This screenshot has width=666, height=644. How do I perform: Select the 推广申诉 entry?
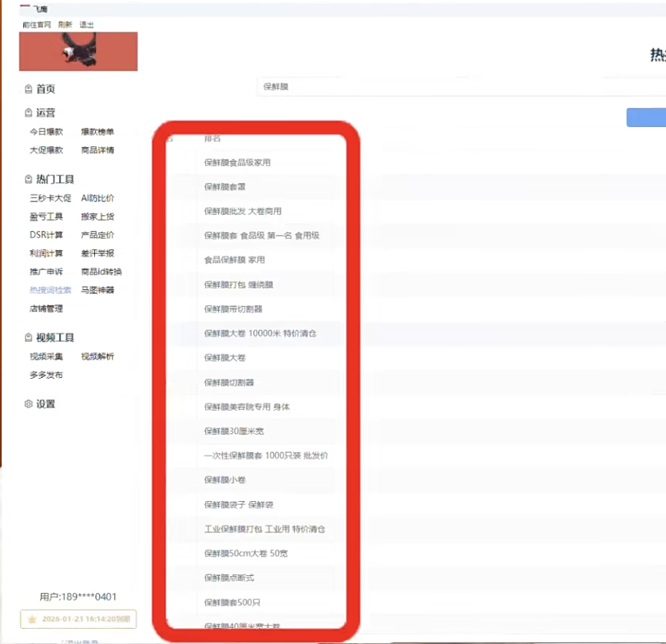tap(46, 272)
